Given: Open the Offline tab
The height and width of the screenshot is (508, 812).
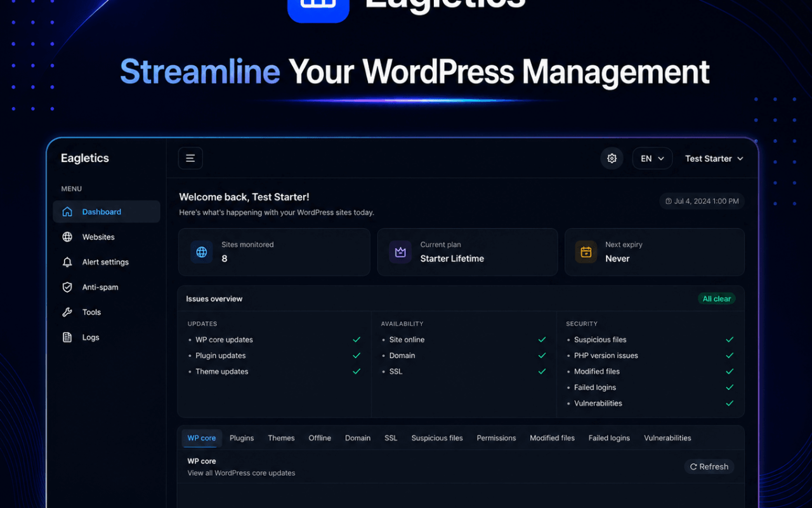Looking at the screenshot, I should [x=320, y=438].
